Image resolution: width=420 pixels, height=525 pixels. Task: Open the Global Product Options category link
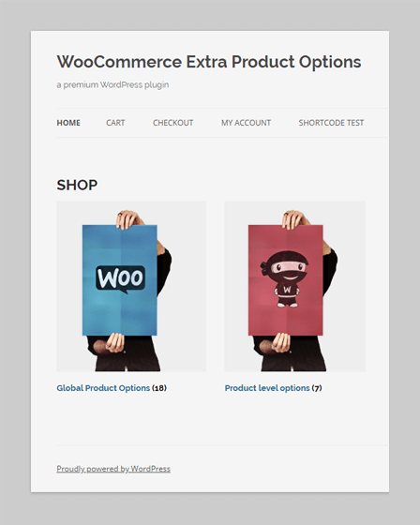103,388
